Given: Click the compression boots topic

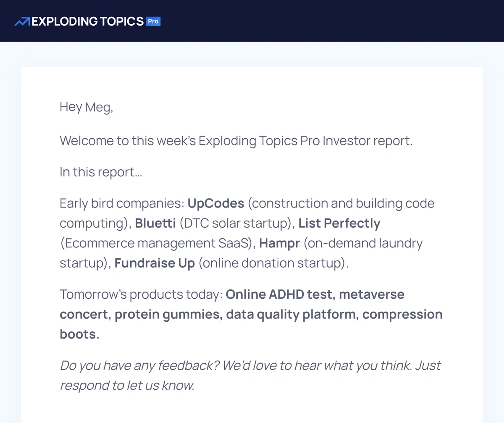Looking at the screenshot, I should coord(251,324).
